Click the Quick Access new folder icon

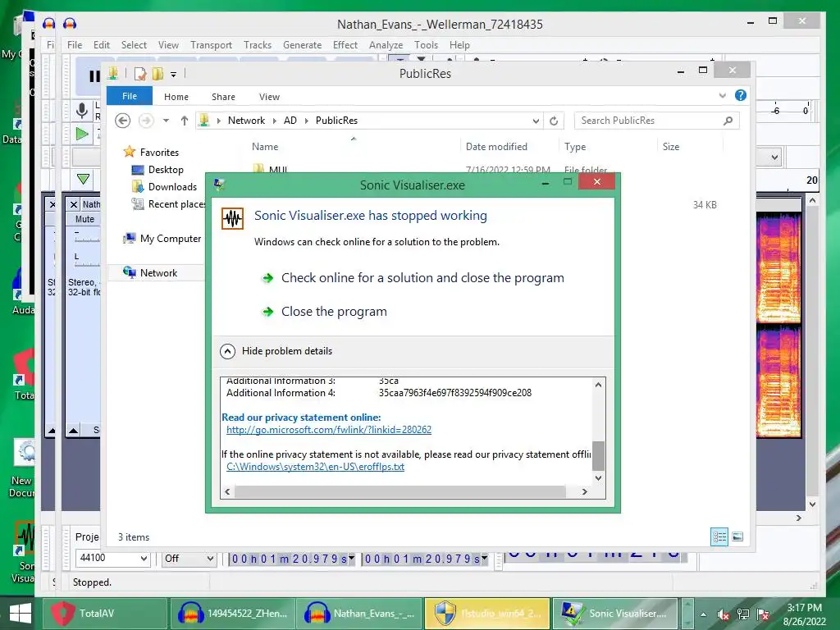(x=157, y=74)
